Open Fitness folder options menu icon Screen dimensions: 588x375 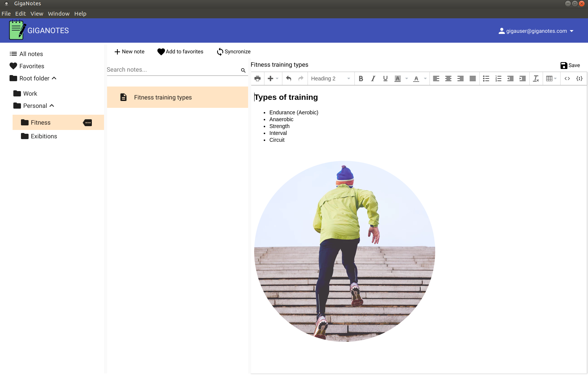click(88, 123)
